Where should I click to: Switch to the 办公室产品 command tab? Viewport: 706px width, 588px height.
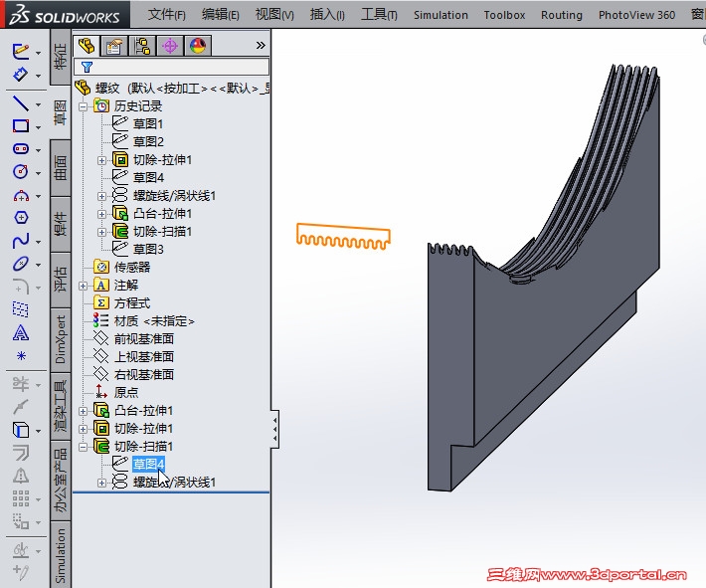click(61, 480)
